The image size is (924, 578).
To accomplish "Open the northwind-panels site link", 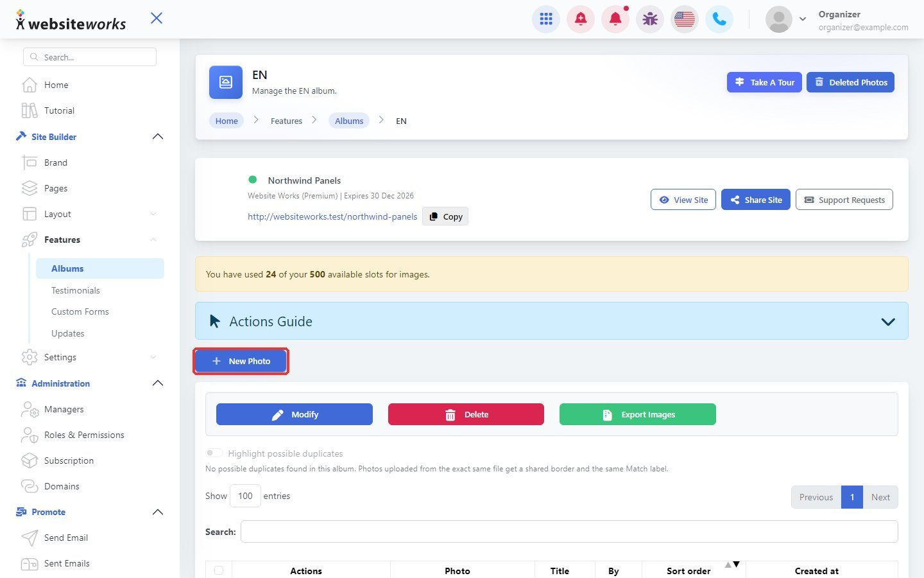I will 332,216.
